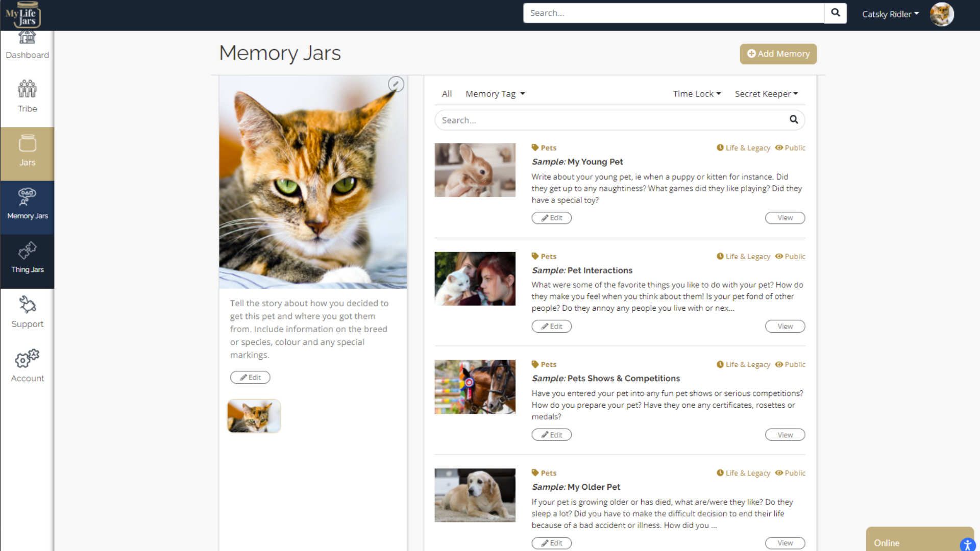980x551 pixels.
Task: Open the Time Lock dropdown
Action: click(697, 94)
